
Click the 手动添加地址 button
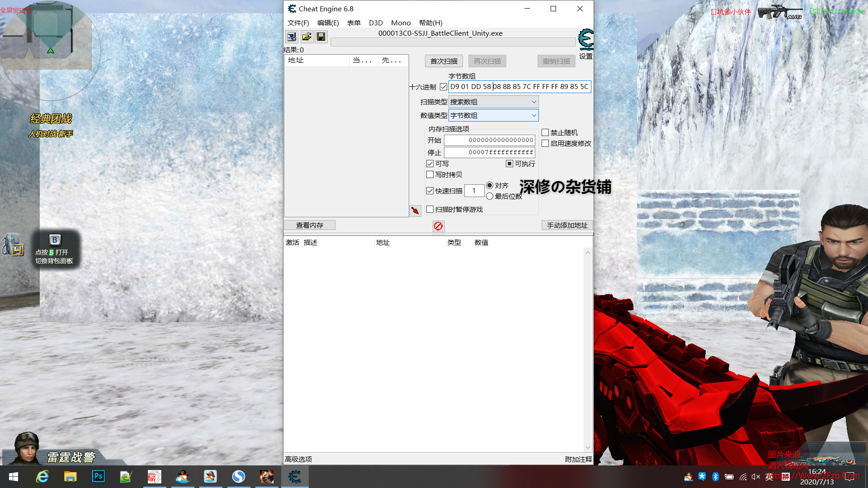tap(567, 225)
